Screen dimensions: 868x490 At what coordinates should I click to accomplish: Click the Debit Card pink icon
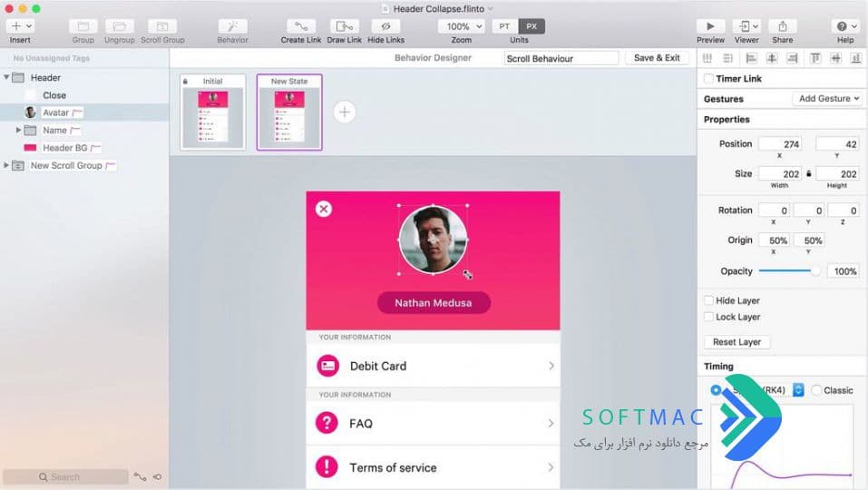pos(327,366)
